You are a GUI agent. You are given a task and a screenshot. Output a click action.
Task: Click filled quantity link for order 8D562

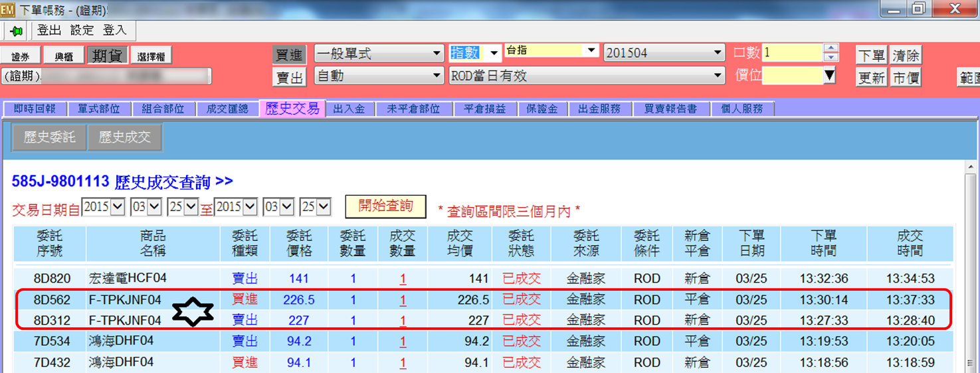403,300
